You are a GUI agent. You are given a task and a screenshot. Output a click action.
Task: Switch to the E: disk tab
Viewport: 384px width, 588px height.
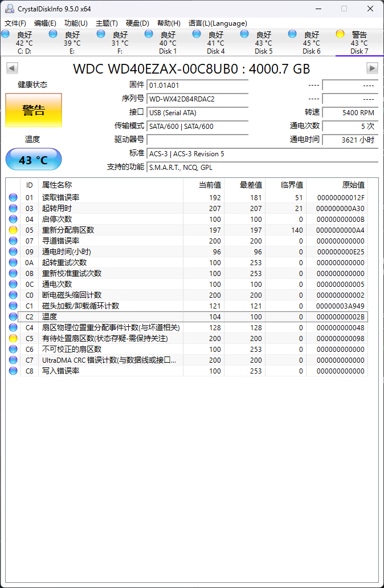pos(72,43)
